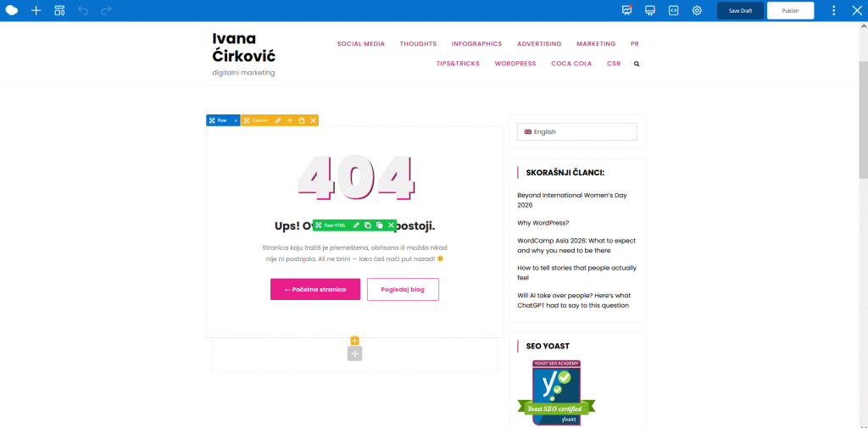Add a new element with the top-bar plus icon
The width and height of the screenshot is (868, 428).
(36, 10)
